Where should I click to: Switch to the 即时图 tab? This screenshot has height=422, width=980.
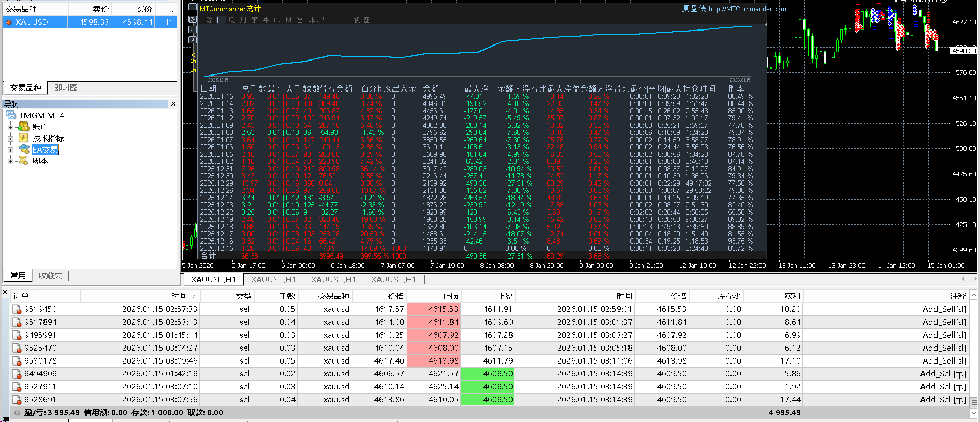point(66,88)
